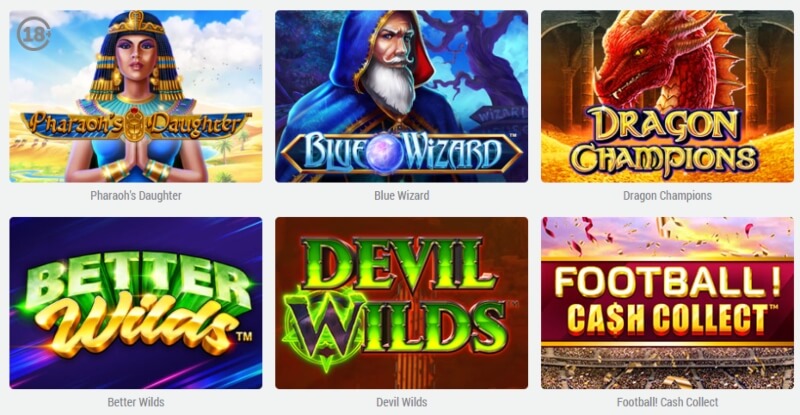Click the scarab emblem in Pharaoh's Daughter logo
800x415 pixels.
[134, 125]
